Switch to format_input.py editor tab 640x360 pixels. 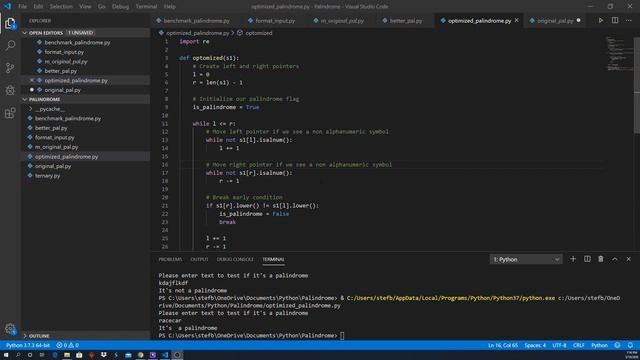click(x=275, y=20)
